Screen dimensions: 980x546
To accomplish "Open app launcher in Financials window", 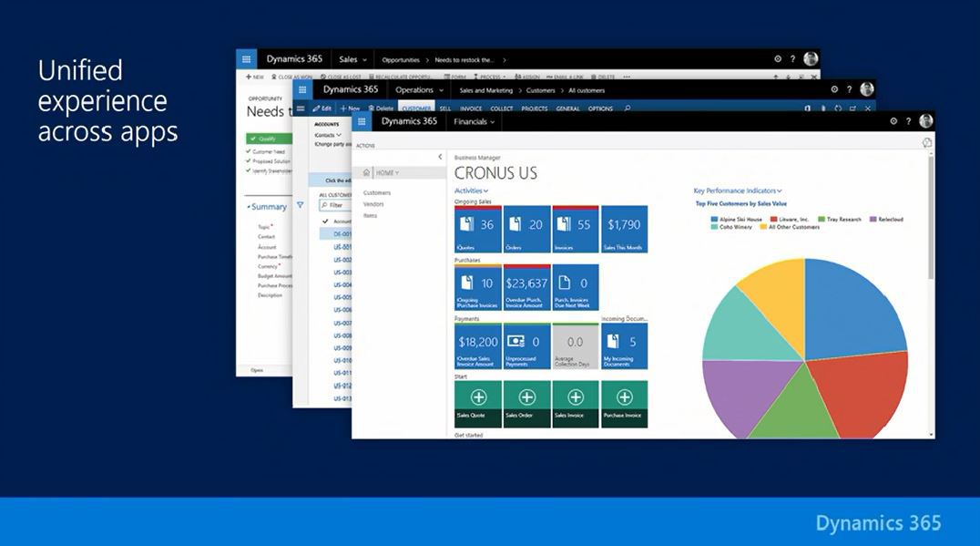I will pyautogui.click(x=362, y=121).
